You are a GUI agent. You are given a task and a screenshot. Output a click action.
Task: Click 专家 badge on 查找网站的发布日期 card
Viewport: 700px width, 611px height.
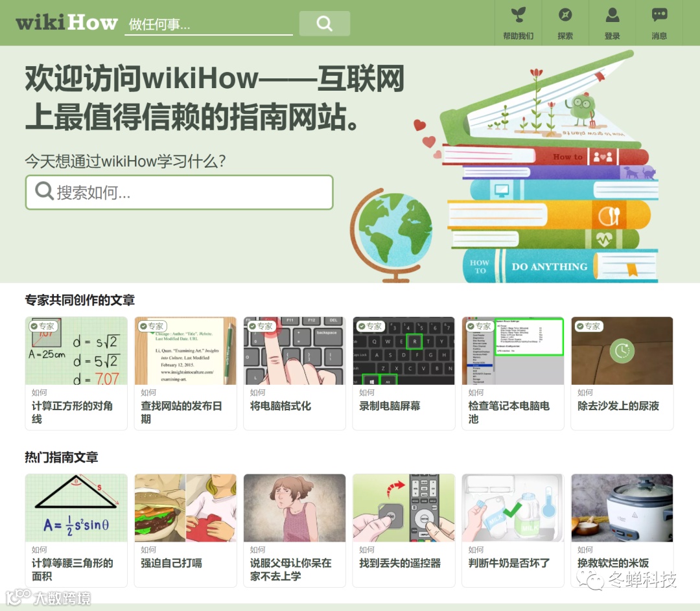pyautogui.click(x=152, y=327)
